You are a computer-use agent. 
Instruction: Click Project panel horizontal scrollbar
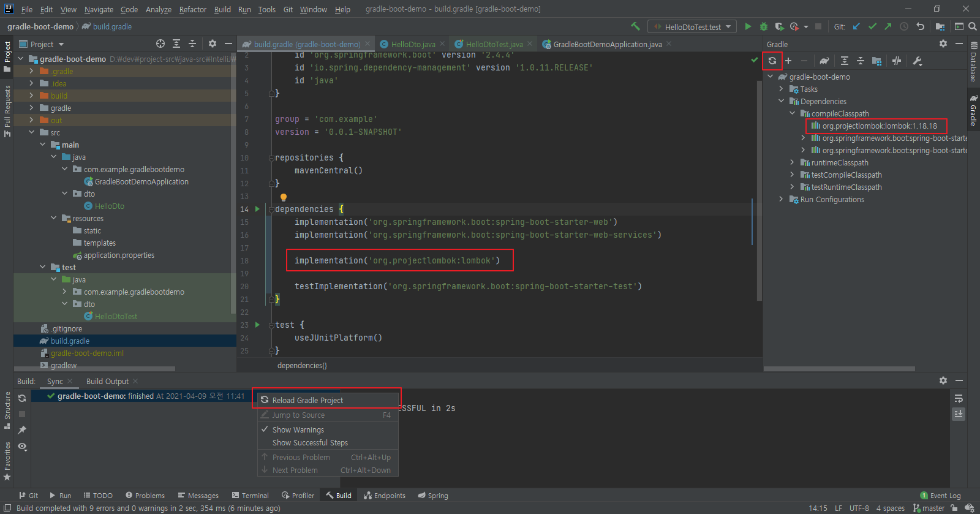coord(94,369)
